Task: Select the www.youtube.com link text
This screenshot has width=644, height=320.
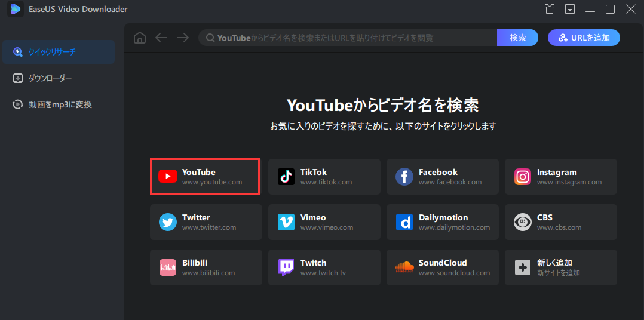Action: point(212,182)
